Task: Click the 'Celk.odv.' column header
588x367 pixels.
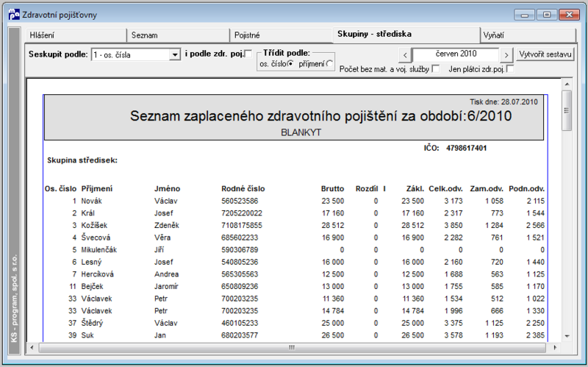Action: [446, 189]
